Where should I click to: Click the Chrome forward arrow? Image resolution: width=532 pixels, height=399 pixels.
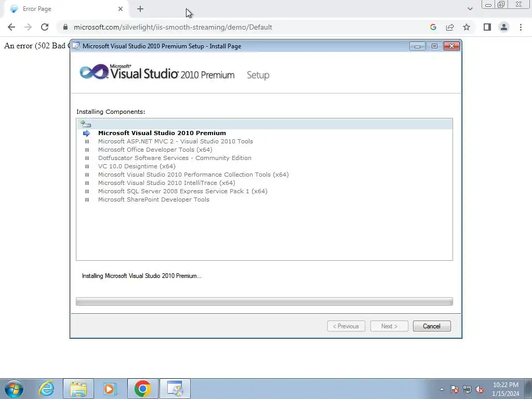[x=28, y=27]
